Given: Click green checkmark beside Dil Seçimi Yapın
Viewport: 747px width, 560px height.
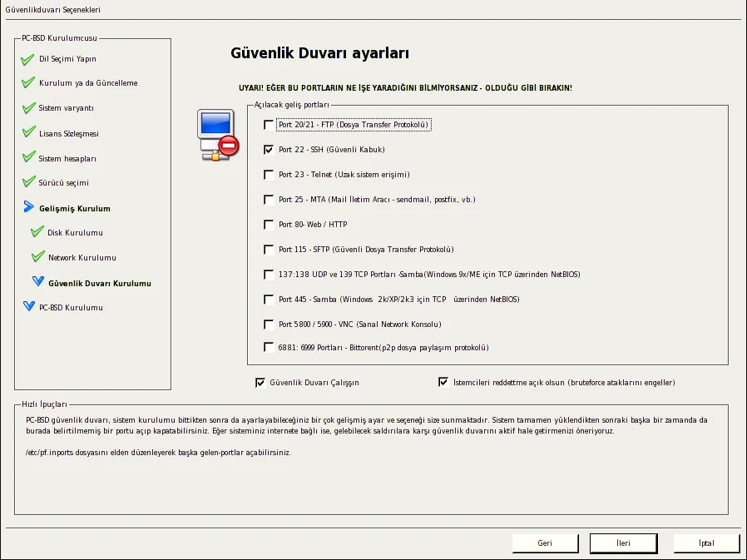Looking at the screenshot, I should coord(27,59).
